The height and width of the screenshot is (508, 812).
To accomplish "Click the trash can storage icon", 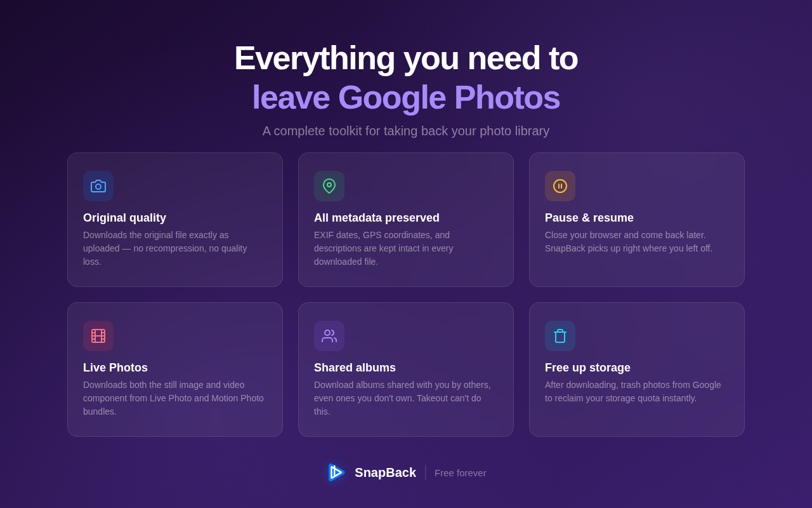I will (560, 336).
